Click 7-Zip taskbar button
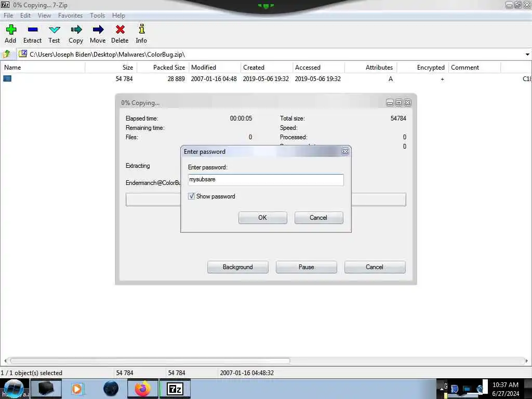The height and width of the screenshot is (399, 532). (x=175, y=389)
